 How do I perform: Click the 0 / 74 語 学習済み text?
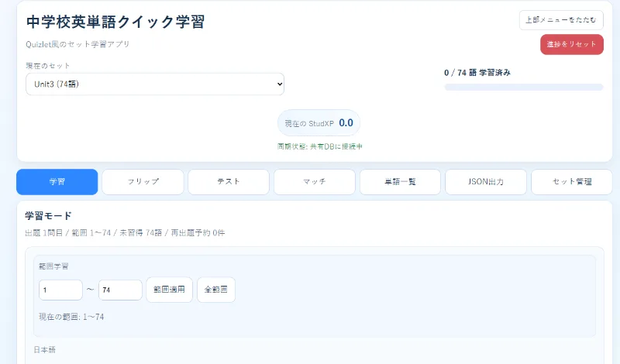click(477, 73)
